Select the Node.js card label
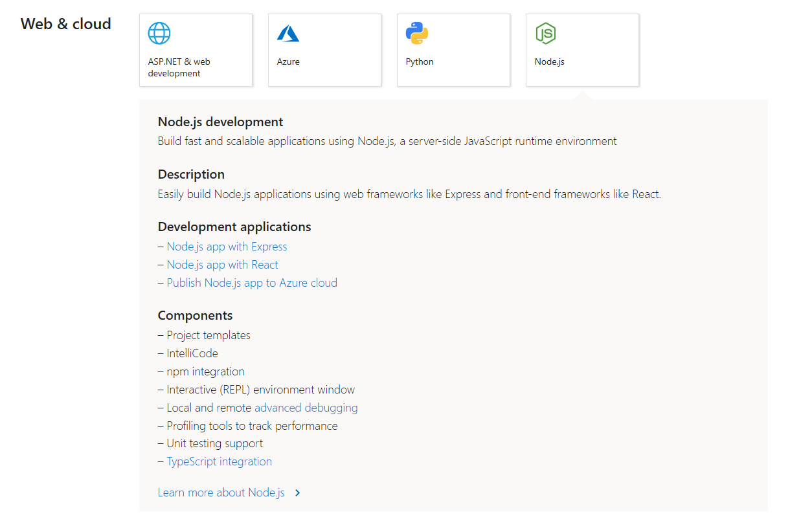 click(x=550, y=62)
